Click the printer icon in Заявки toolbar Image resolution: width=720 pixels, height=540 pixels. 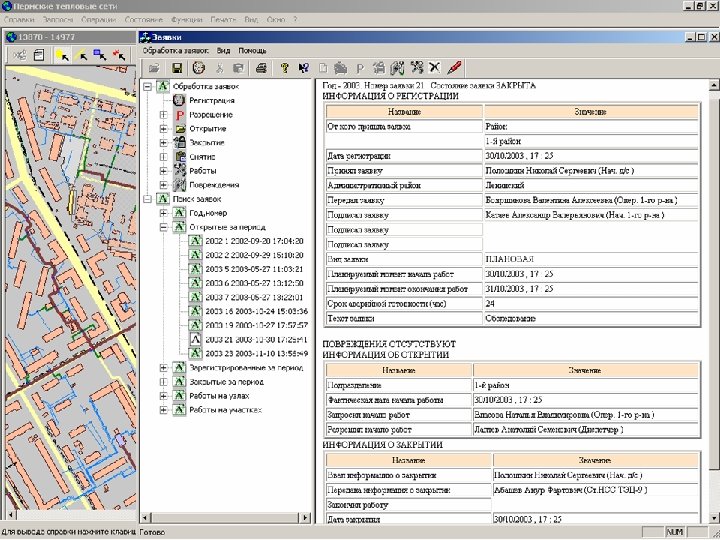pos(261,68)
